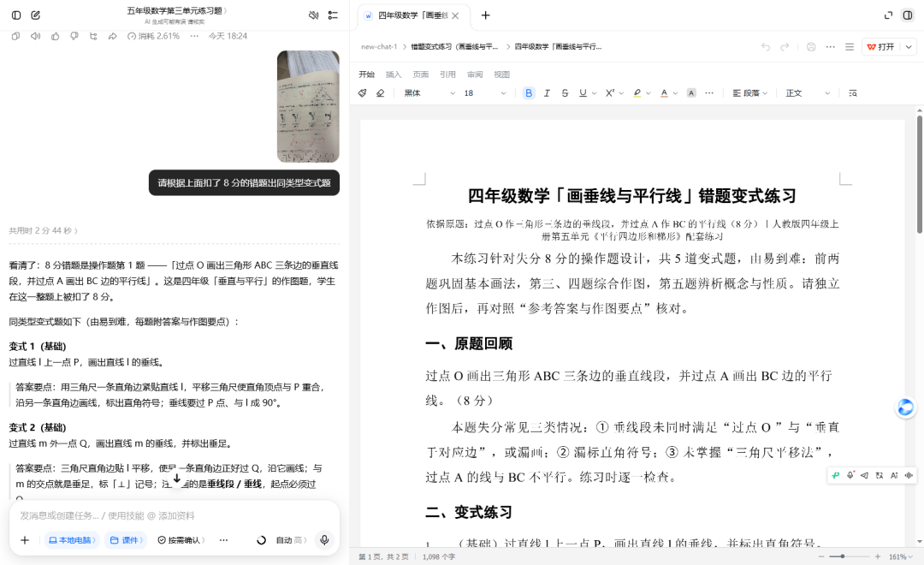Open the 本地电脑 selector
Screen dimensions: 924x565
(71, 539)
